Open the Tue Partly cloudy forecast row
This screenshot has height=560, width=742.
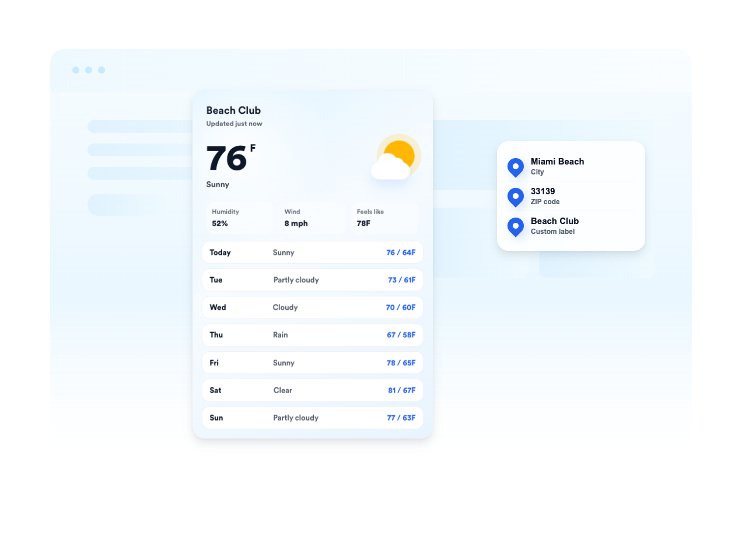[313, 280]
